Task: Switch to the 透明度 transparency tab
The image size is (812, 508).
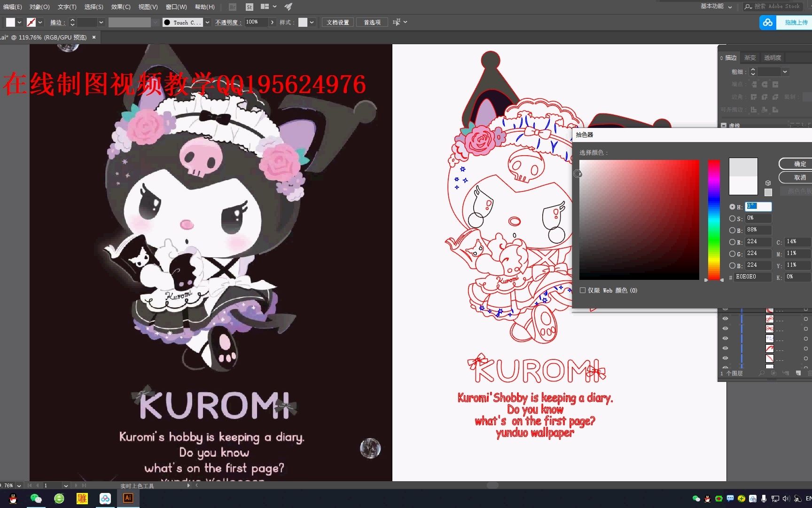Action: pyautogui.click(x=773, y=58)
